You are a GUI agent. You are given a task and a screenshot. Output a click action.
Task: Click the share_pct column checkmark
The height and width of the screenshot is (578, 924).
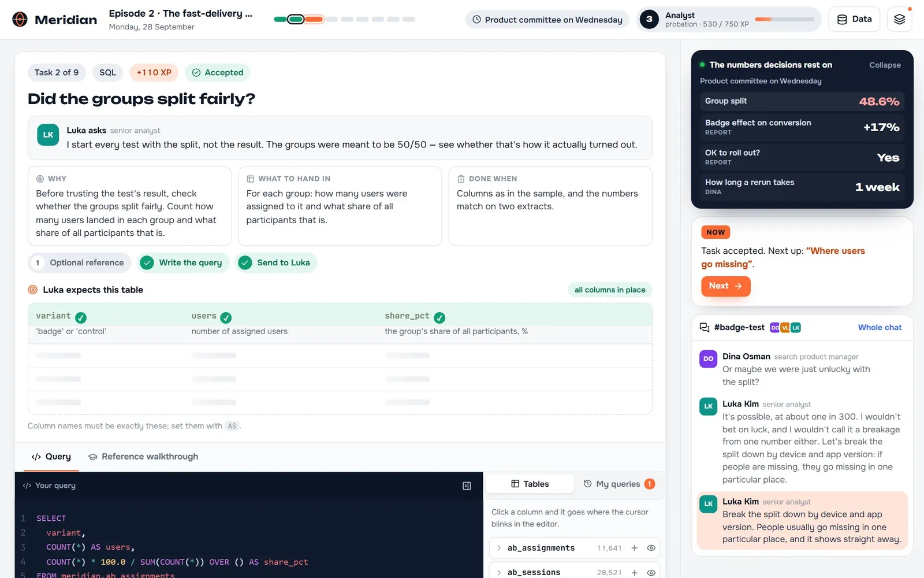[x=439, y=317]
